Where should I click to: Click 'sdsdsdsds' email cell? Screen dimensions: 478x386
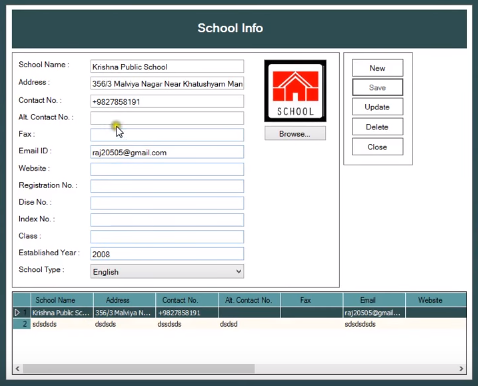click(374, 324)
